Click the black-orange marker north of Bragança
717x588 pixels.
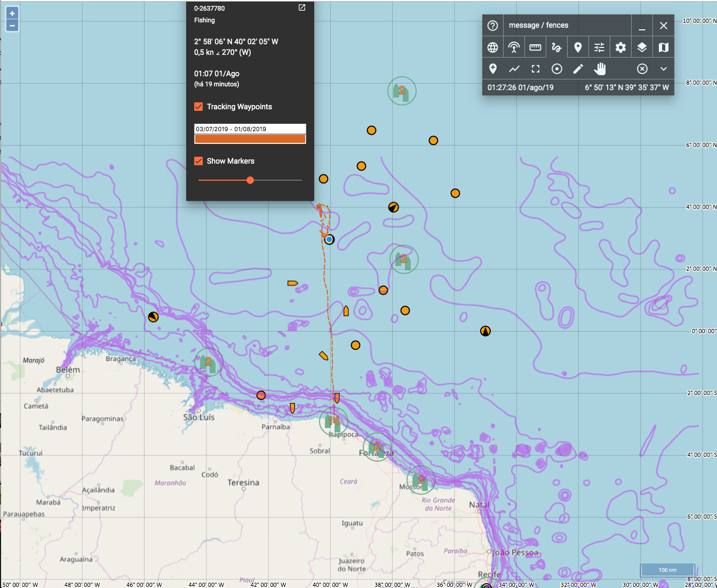tap(153, 317)
